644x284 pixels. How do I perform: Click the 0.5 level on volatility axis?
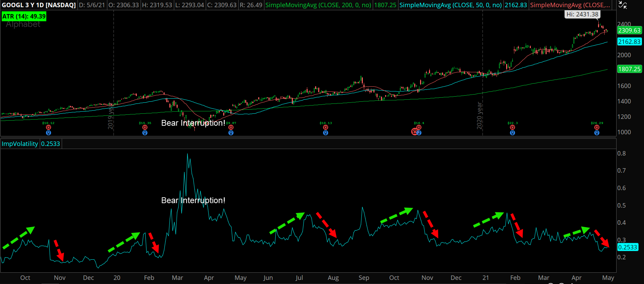[x=621, y=206]
